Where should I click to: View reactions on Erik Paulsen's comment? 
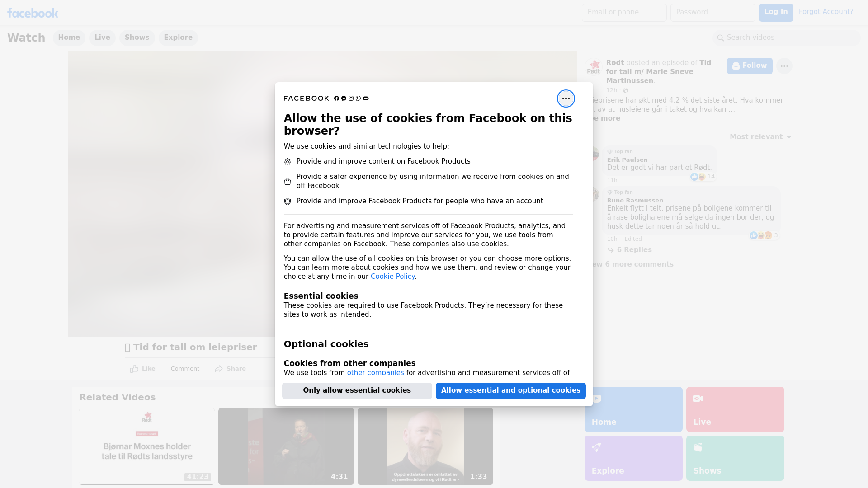pos(703,177)
